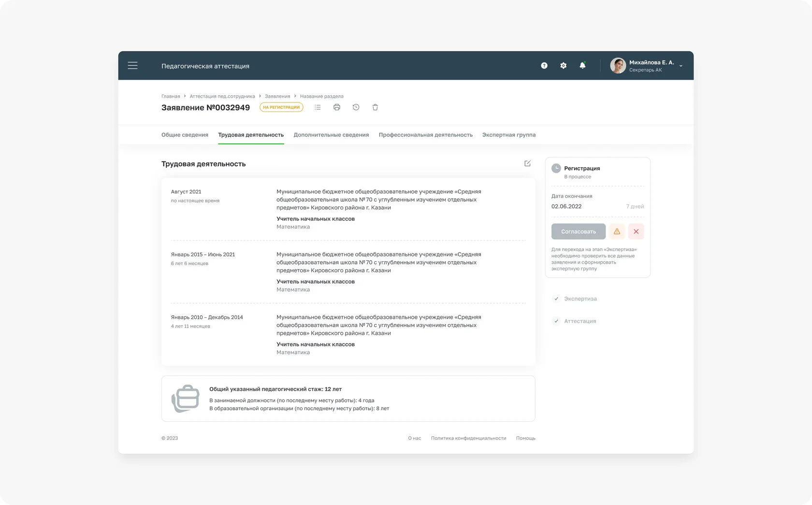The width and height of the screenshot is (812, 505).
Task: Click red X reject button
Action: (x=636, y=232)
